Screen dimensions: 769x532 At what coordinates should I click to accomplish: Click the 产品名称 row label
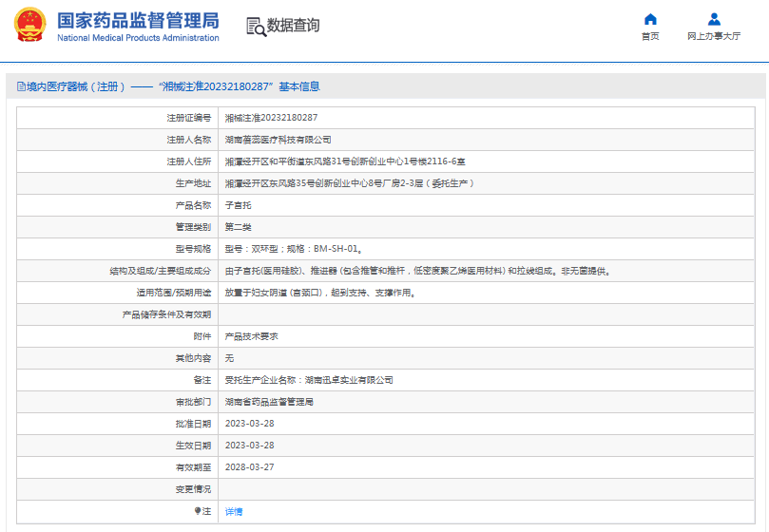193,205
